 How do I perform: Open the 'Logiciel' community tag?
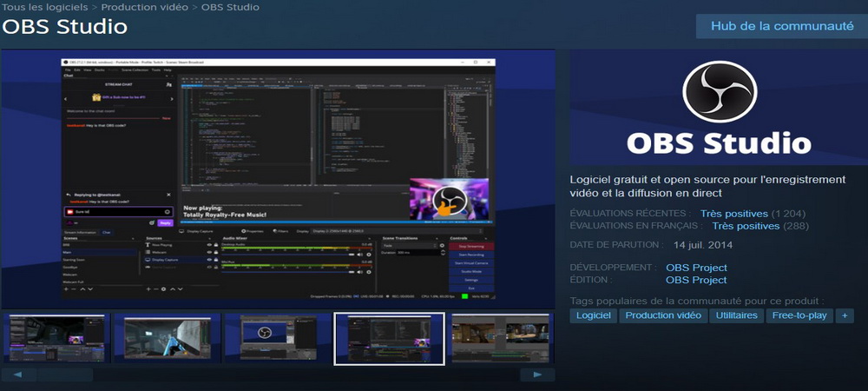point(594,315)
